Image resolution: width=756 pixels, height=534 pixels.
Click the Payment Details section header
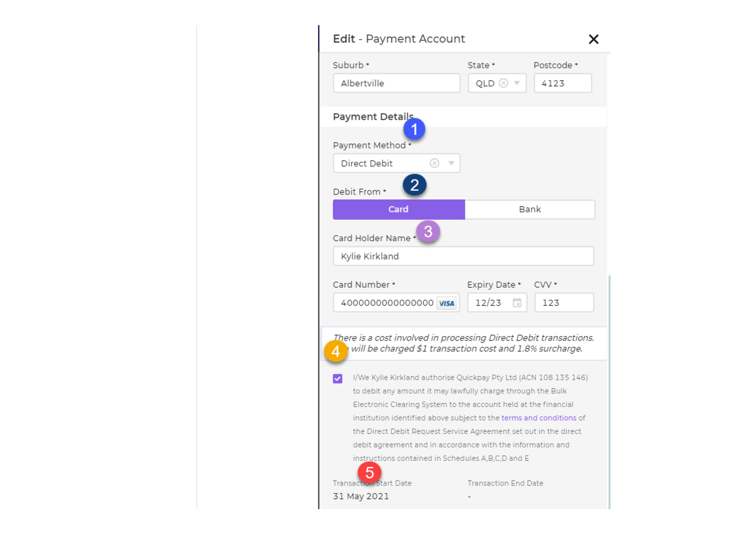click(x=373, y=116)
